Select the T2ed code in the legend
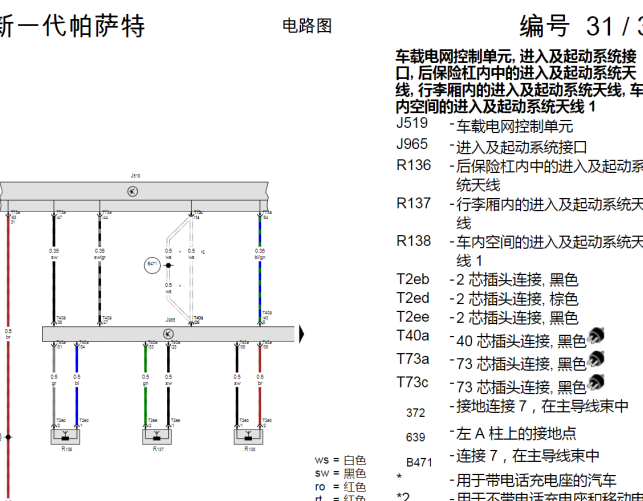This screenshot has height=501, width=643. point(413,298)
